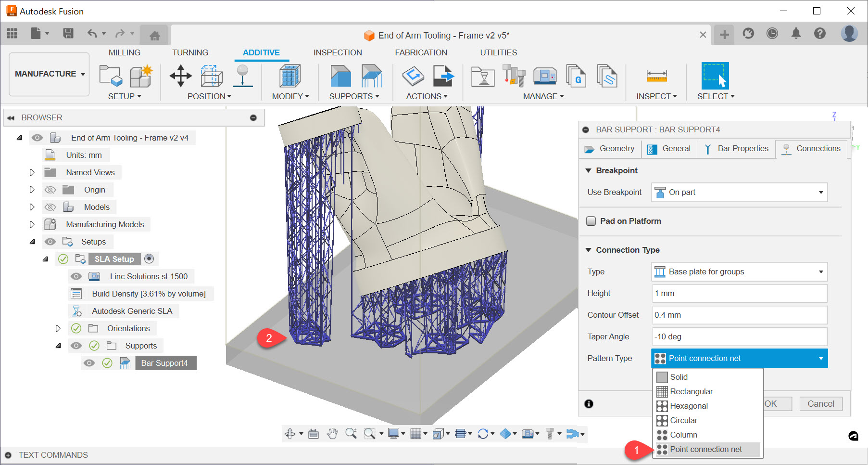This screenshot has height=465, width=868.
Task: Open the notifications bell icon
Action: click(796, 33)
